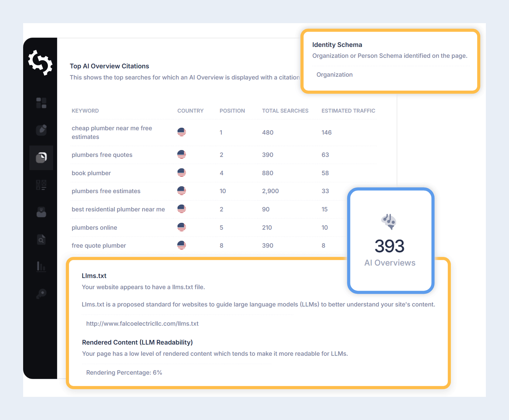Select the 'book plumber' keyword
The width and height of the screenshot is (509, 420).
coord(91,173)
